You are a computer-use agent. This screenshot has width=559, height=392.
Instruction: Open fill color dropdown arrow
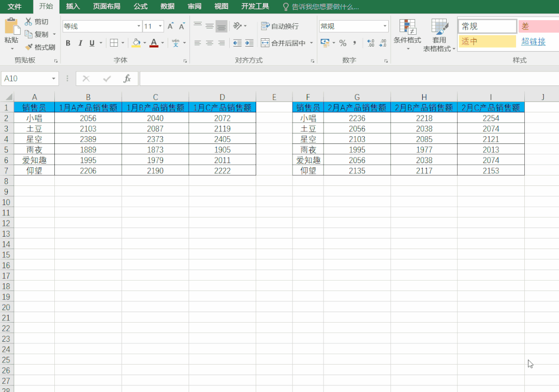coord(145,43)
